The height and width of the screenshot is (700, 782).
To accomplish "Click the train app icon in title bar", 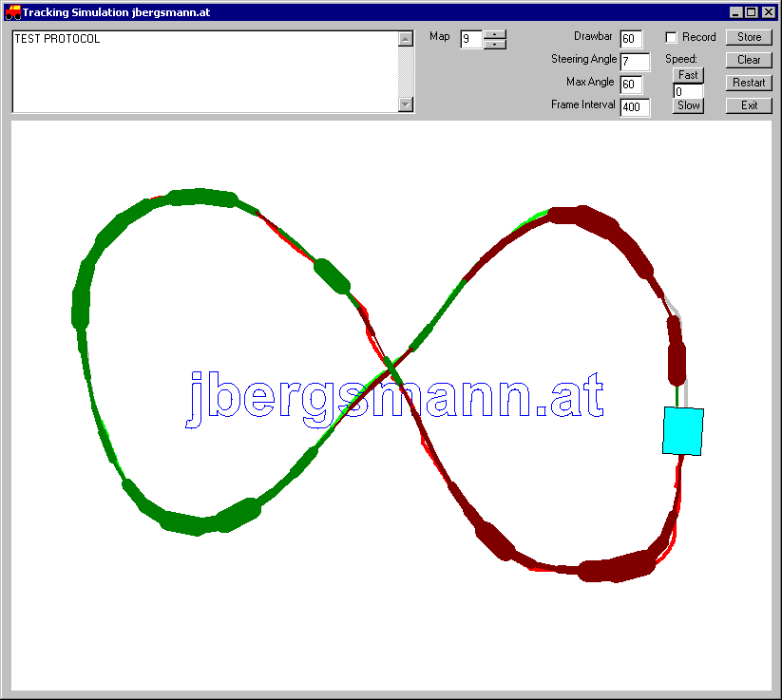I will (12, 12).
